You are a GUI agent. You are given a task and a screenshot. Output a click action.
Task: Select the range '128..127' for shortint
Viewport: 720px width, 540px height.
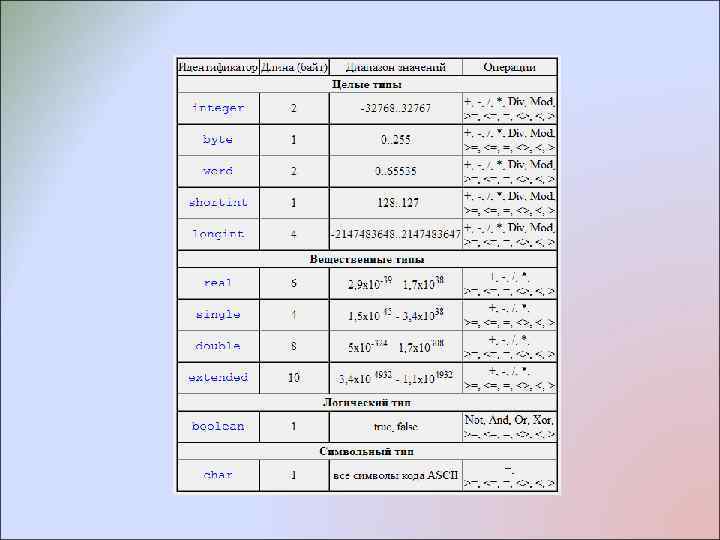pyautogui.click(x=398, y=202)
